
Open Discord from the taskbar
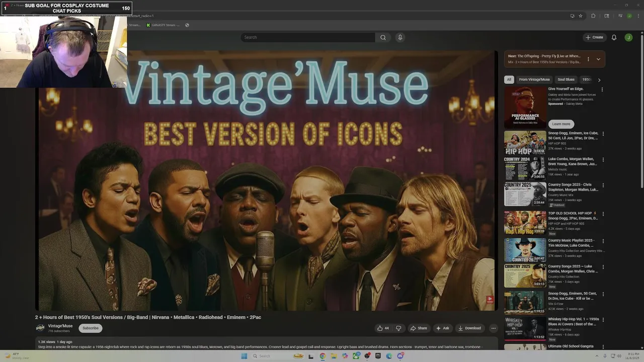400,356
